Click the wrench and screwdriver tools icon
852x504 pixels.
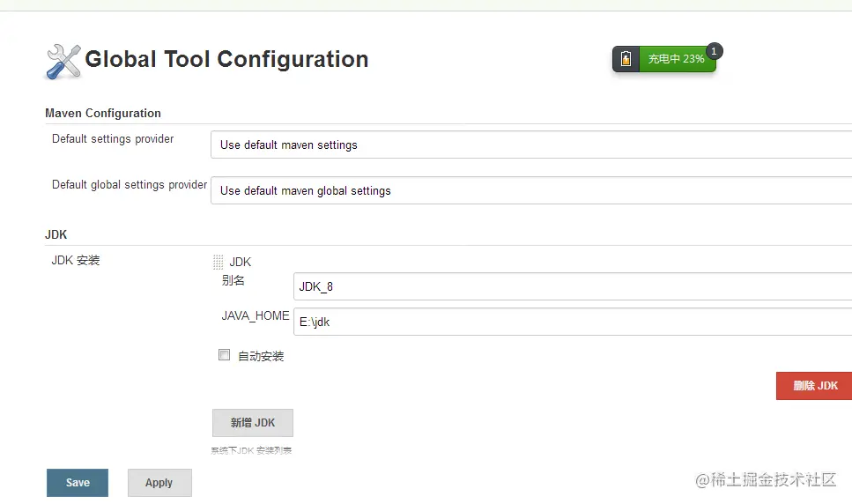(x=63, y=61)
